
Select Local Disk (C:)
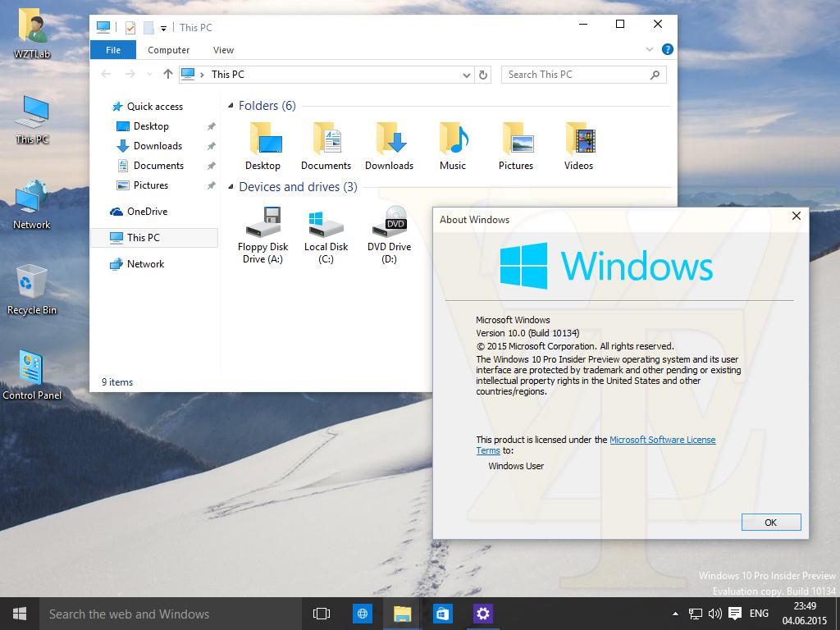tap(326, 235)
